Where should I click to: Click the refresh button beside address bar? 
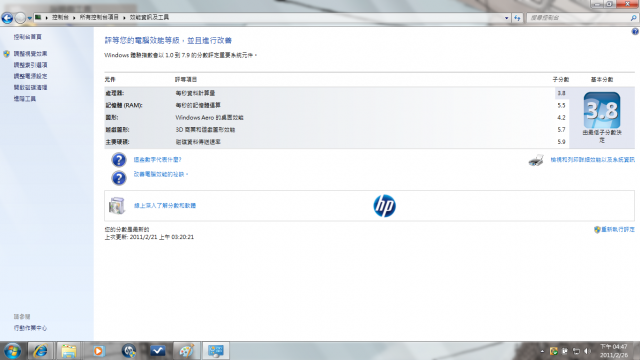(x=517, y=18)
